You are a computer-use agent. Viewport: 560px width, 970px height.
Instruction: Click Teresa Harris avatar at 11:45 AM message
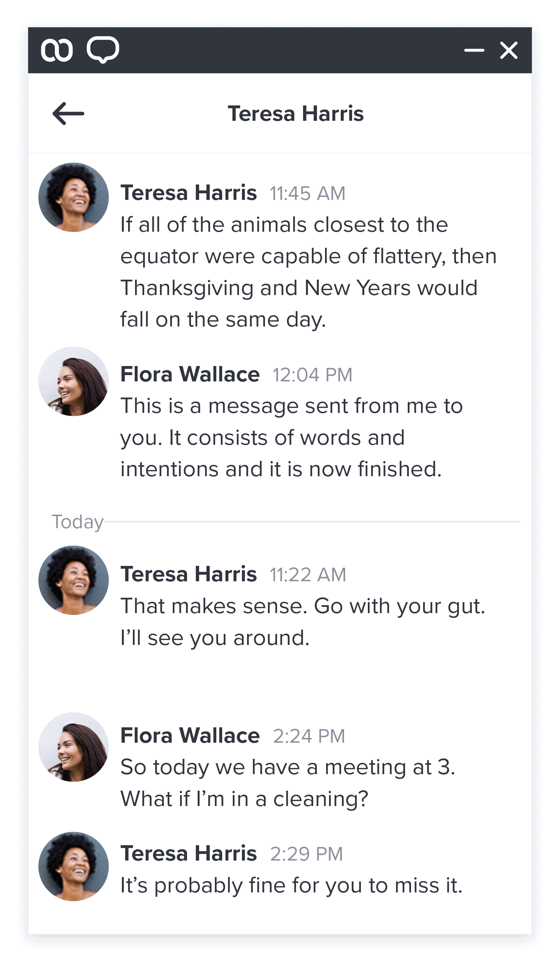[74, 197]
